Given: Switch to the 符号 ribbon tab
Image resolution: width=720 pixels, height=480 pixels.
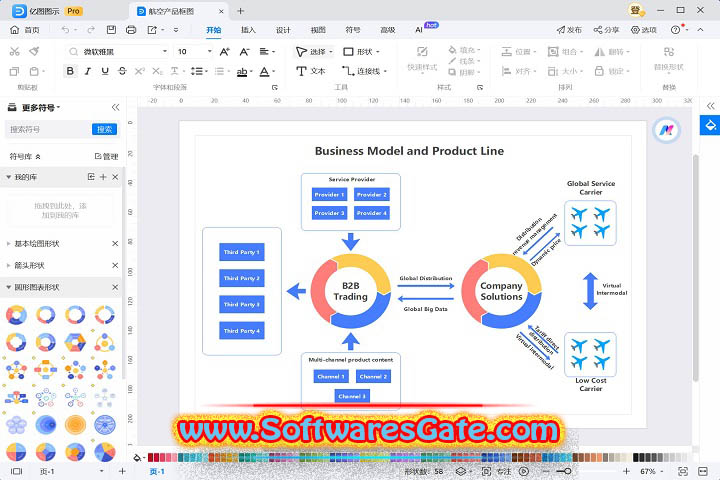Looking at the screenshot, I should point(353,30).
